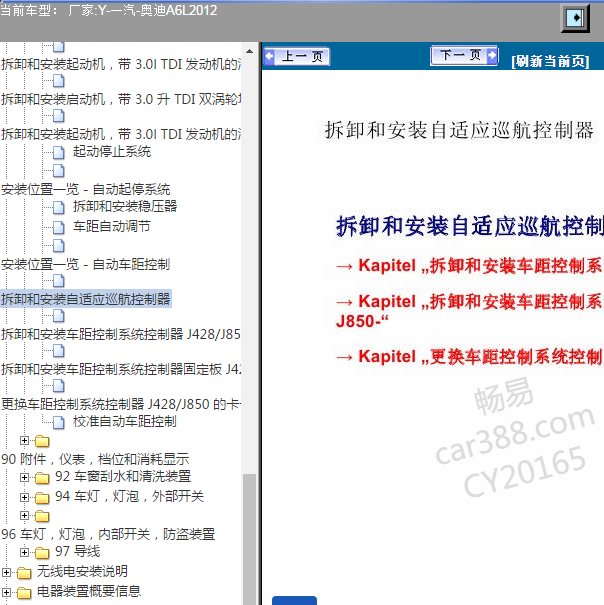This screenshot has width=604, height=605.
Task: Select 安装位置一览 - 自动起停系统 entry
Action: pyautogui.click(x=86, y=189)
